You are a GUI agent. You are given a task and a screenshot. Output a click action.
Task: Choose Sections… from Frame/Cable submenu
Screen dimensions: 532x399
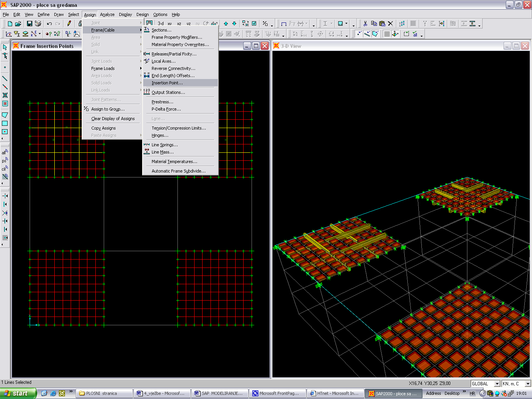point(180,30)
